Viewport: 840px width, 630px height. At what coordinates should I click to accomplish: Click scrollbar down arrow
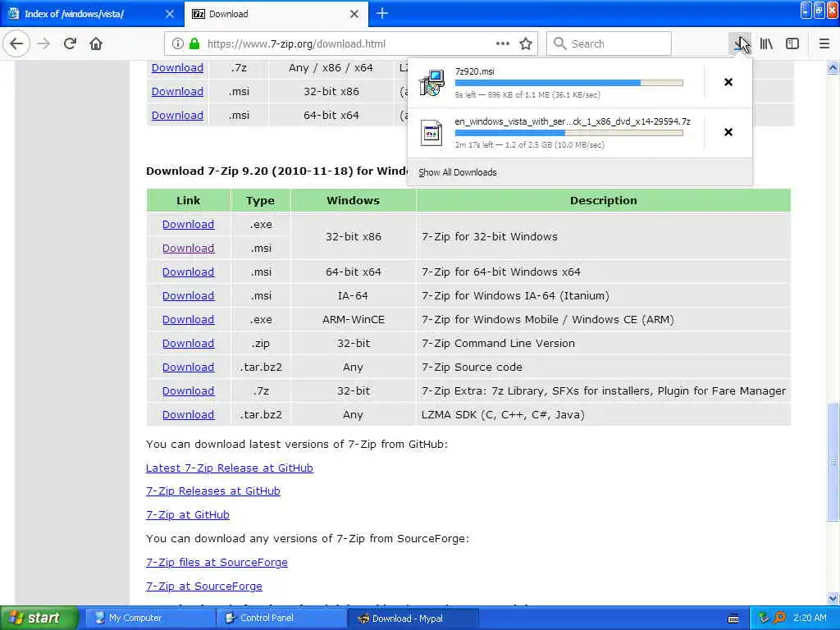[833, 598]
